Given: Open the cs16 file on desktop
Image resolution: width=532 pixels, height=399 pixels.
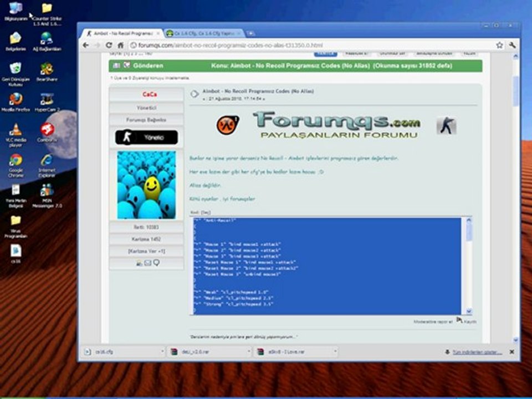Looking at the screenshot, I should 16,254.
